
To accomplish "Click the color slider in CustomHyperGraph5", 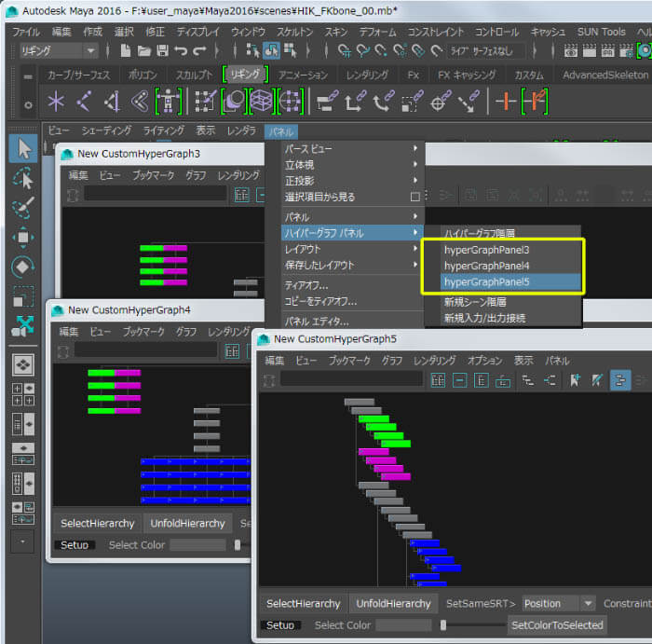I will pyautogui.click(x=473, y=624).
